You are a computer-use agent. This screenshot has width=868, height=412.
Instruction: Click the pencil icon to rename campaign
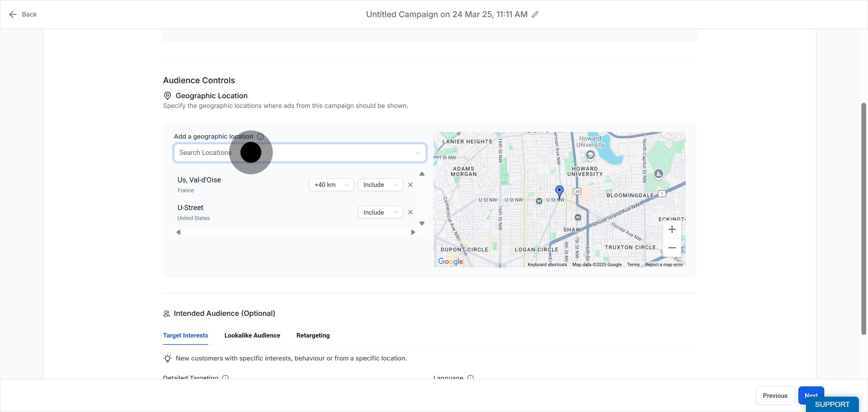(x=535, y=14)
